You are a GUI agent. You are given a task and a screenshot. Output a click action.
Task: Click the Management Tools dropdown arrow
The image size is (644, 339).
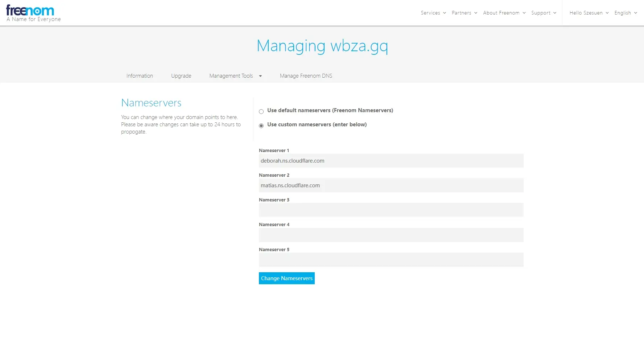coord(260,76)
